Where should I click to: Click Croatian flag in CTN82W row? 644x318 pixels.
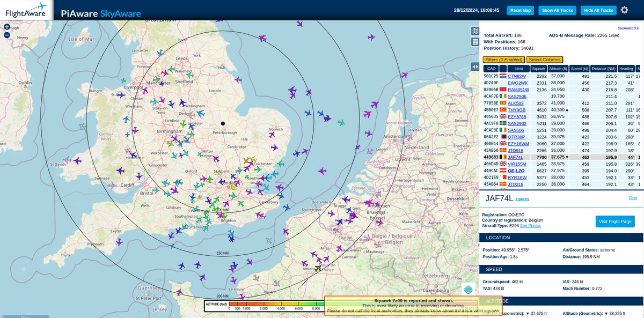[x=503, y=76]
